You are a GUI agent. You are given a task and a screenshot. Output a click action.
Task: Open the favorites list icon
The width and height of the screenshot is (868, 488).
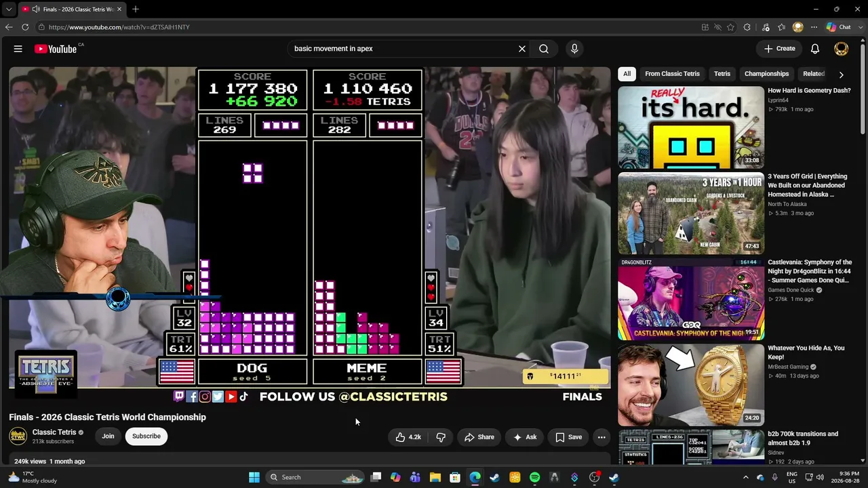coord(782,27)
